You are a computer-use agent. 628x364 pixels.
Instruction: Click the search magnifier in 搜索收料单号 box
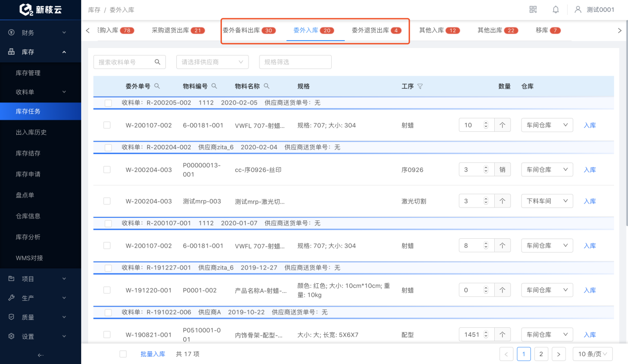pos(157,62)
